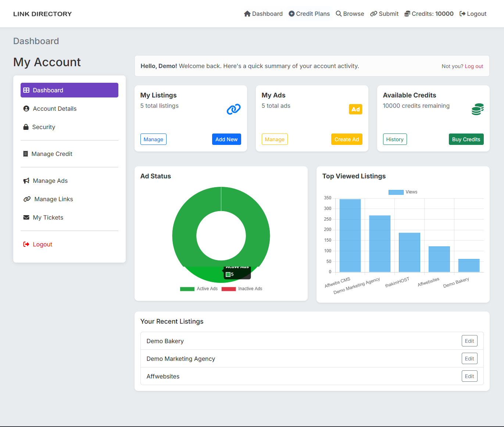Open credit History button
Screen dimensions: 504x427
click(395, 139)
